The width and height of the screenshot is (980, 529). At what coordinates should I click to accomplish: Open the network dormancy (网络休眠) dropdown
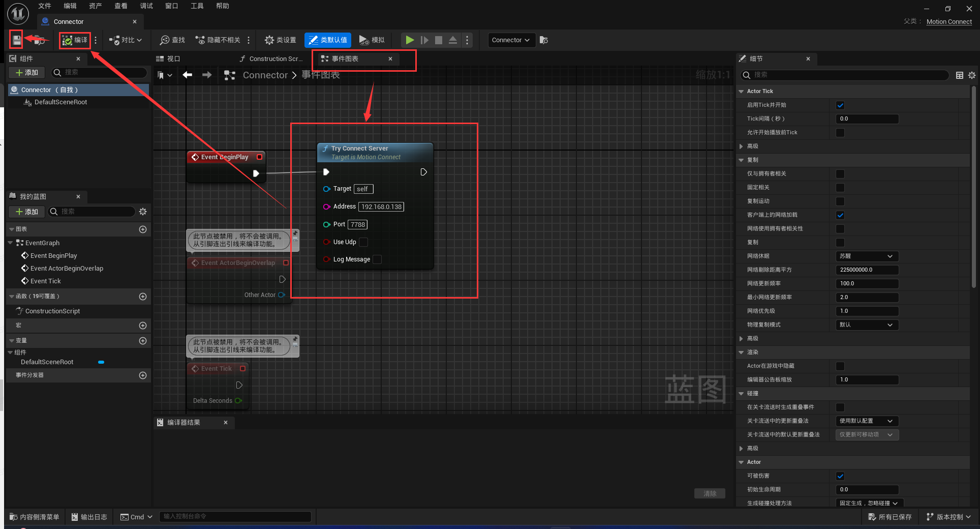[867, 256]
